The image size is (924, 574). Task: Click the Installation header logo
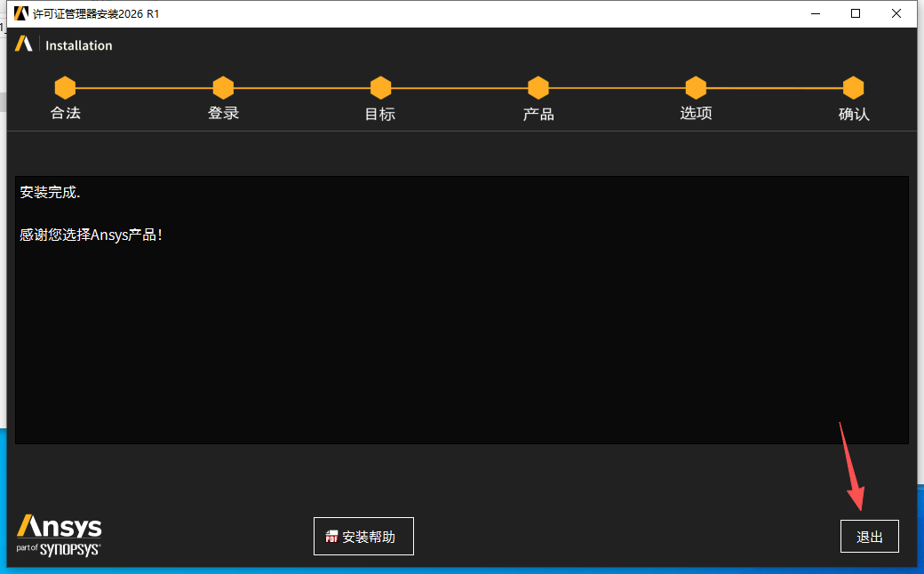(x=24, y=44)
